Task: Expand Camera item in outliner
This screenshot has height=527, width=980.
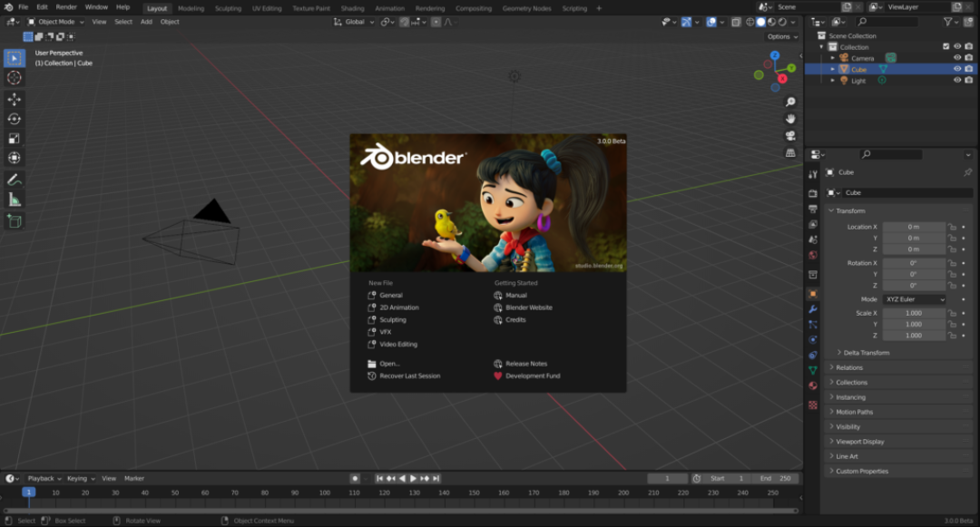Action: point(832,58)
